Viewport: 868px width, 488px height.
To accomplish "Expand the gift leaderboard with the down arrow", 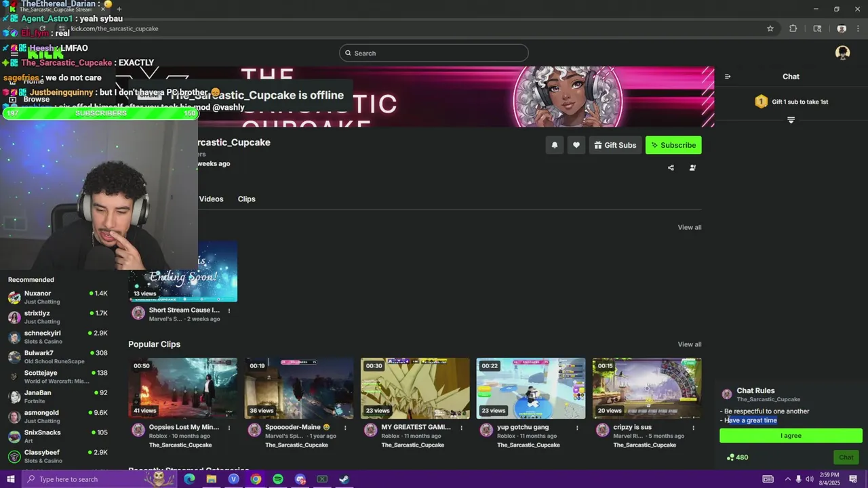I will click(x=791, y=120).
